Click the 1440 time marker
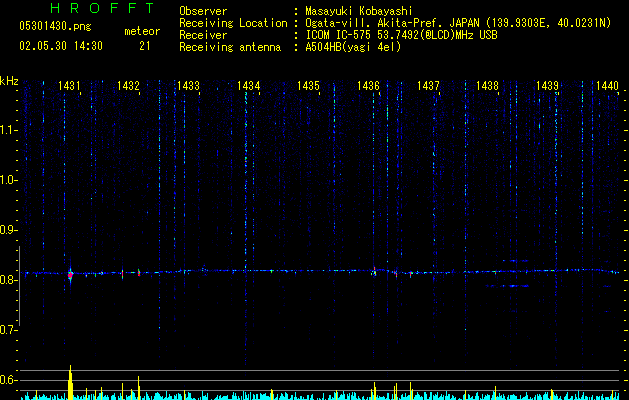Image resolution: width=629 pixels, height=400 pixels. (607, 85)
